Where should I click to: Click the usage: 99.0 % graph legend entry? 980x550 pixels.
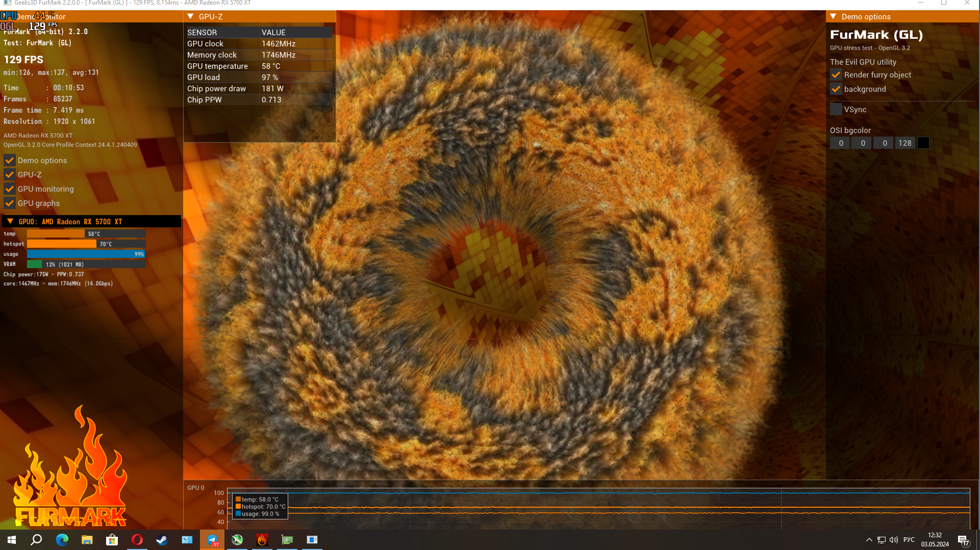point(257,514)
